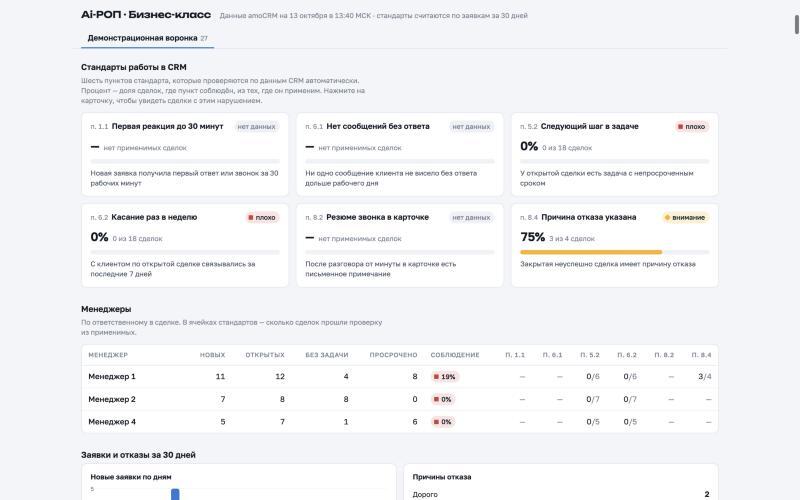Open card Следующий шаг в задаче

614,154
